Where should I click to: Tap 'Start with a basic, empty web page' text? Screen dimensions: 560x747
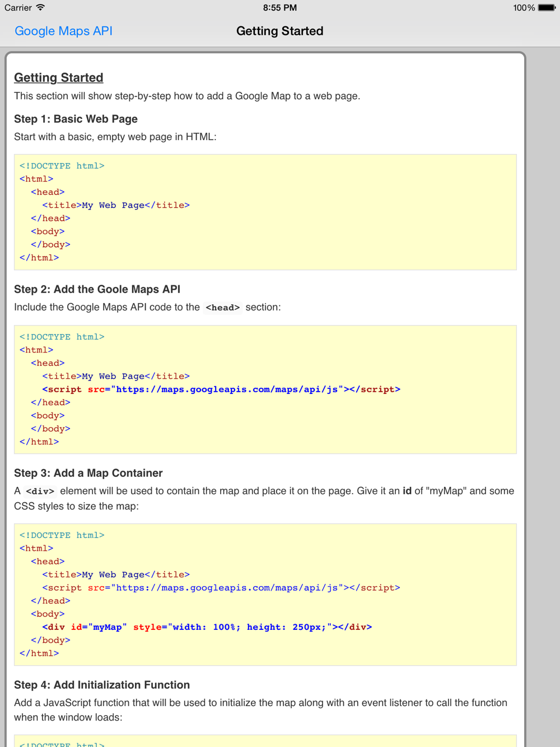[115, 137]
